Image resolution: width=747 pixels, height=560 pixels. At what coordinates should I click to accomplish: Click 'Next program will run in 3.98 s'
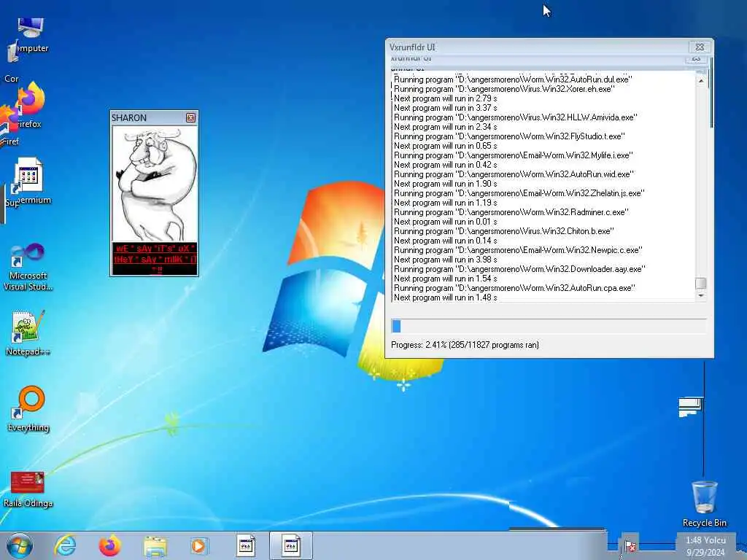coord(446,260)
